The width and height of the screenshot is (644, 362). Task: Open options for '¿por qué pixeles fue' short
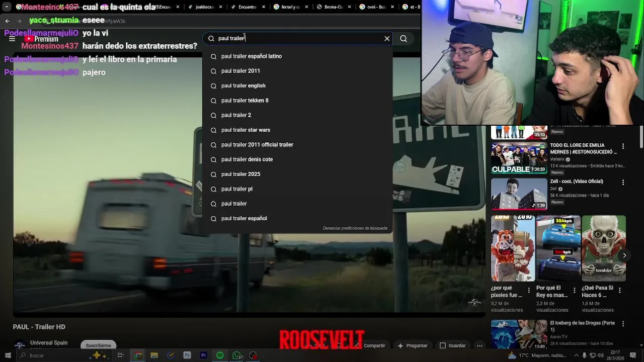(x=529, y=290)
